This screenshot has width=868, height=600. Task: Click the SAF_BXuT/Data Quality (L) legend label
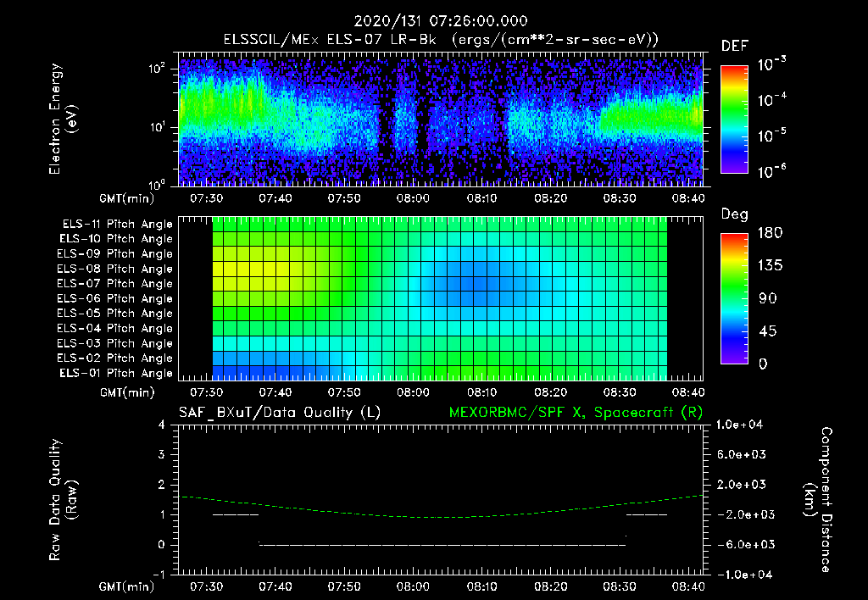(x=280, y=413)
